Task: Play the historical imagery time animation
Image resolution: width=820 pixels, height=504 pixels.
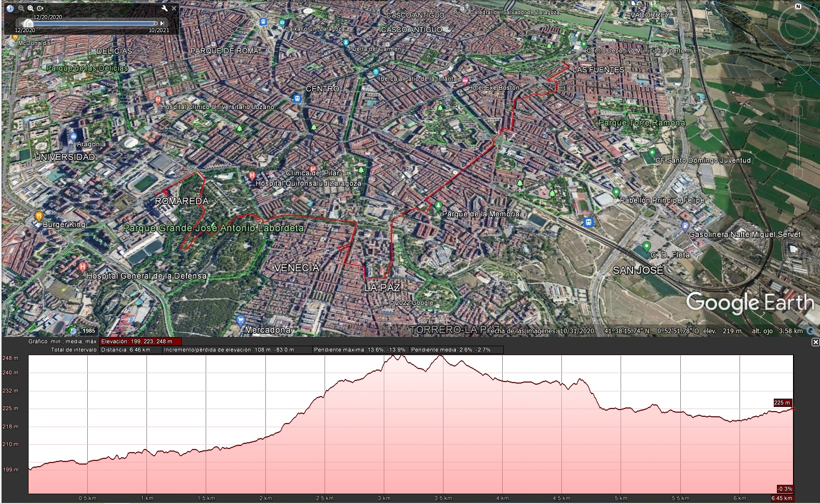Action: tap(41, 8)
